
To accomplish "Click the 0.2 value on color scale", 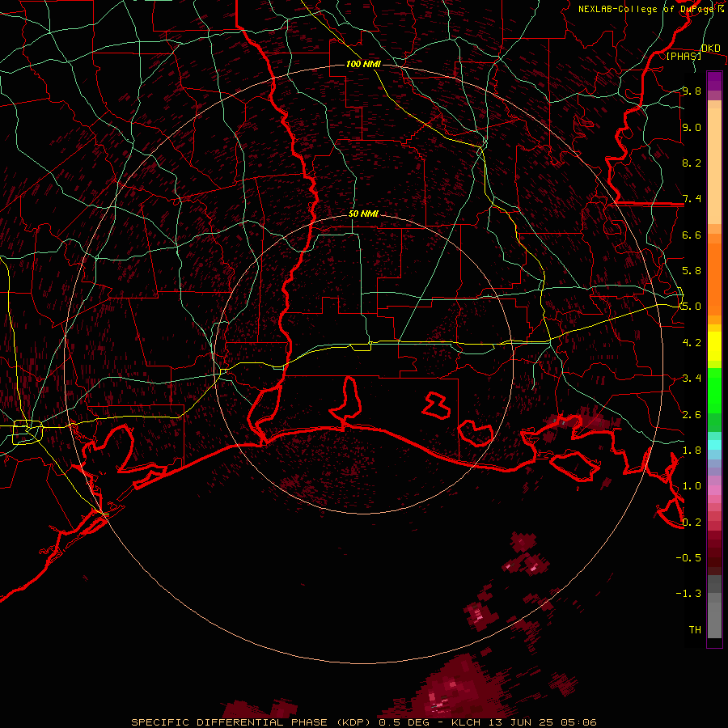I will pyautogui.click(x=692, y=523).
